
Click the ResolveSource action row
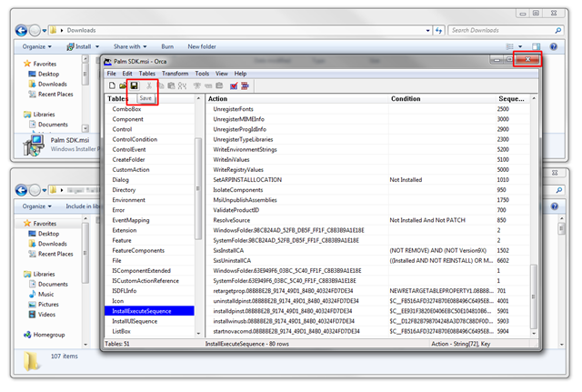pyautogui.click(x=367, y=220)
